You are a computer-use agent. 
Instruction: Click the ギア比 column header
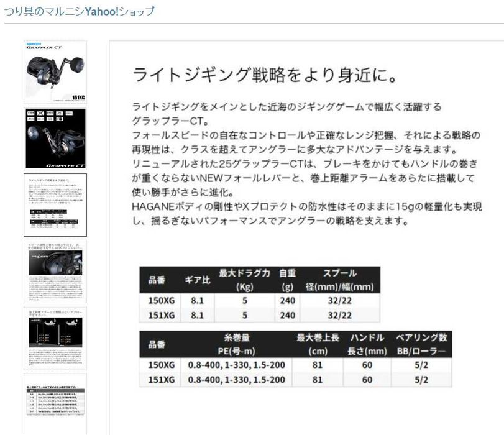198,280
